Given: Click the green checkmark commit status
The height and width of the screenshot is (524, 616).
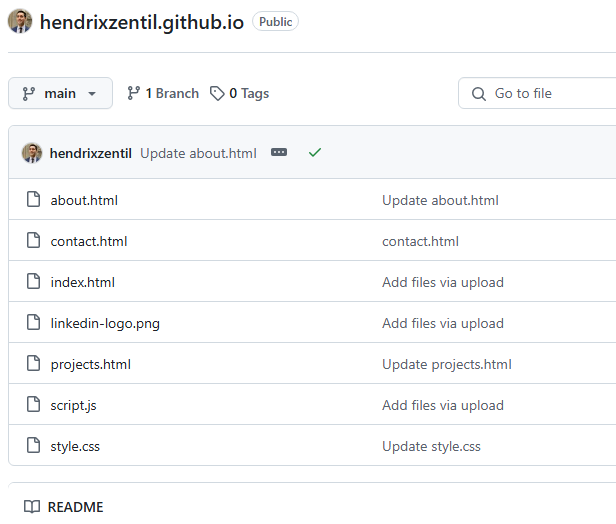Looking at the screenshot, I should [x=315, y=153].
